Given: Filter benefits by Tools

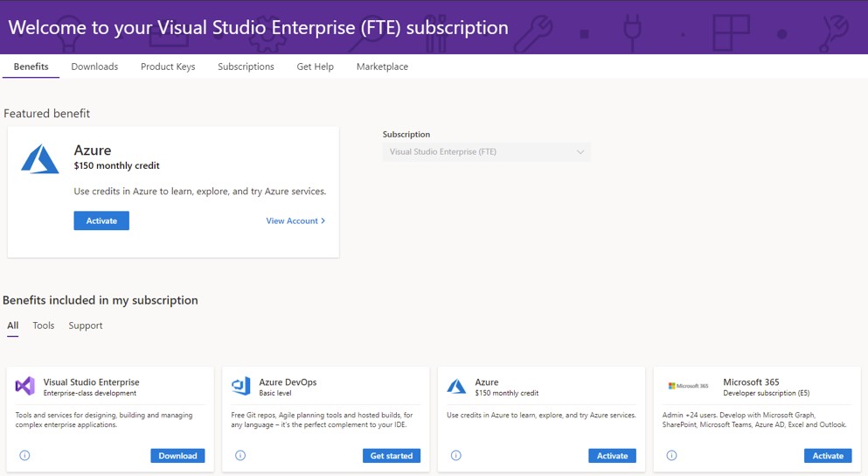Looking at the screenshot, I should tap(43, 325).
